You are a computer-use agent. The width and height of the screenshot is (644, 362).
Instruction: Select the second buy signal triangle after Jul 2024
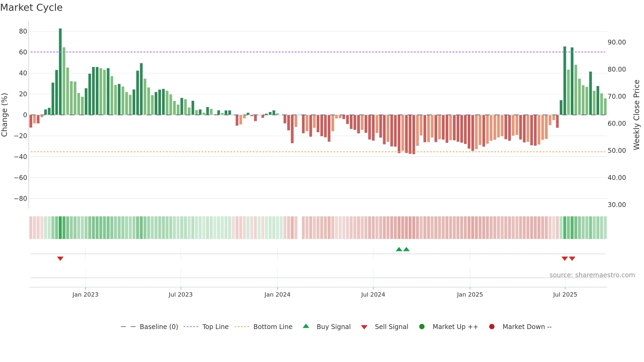[x=407, y=249]
